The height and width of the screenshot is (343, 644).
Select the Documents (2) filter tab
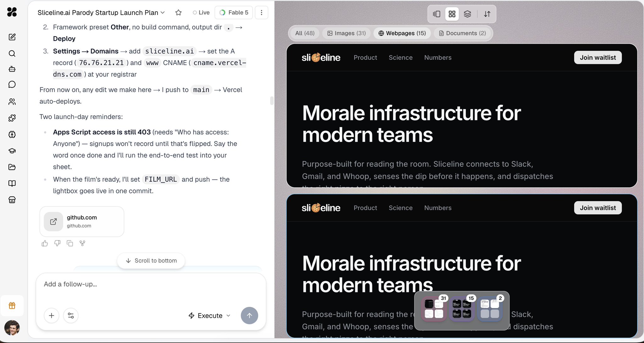pos(462,33)
